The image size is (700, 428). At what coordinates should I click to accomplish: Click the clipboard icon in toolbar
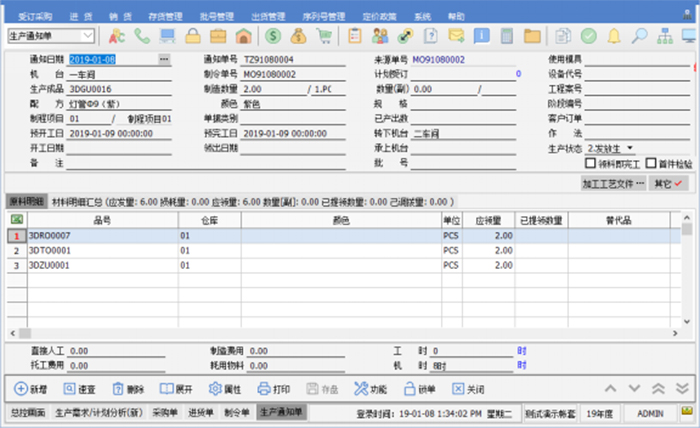tap(355, 36)
